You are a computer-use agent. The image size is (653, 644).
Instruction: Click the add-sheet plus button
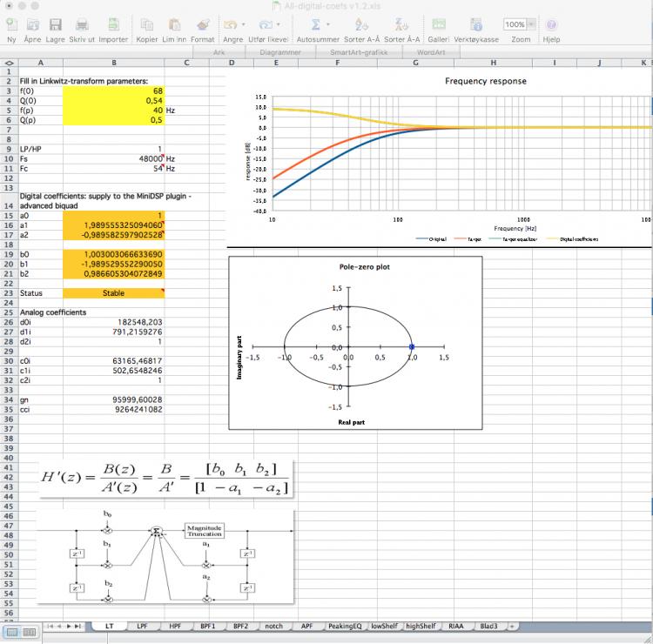click(513, 626)
